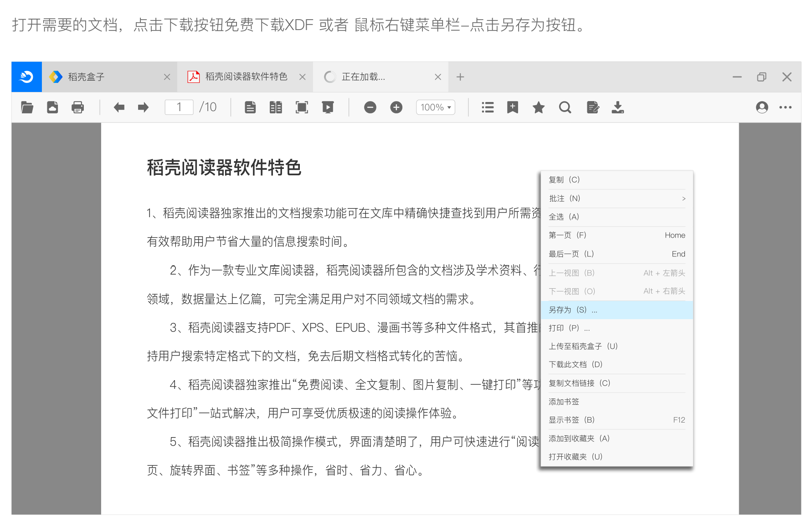Choose 第一页 (F) menu entry

(617, 235)
